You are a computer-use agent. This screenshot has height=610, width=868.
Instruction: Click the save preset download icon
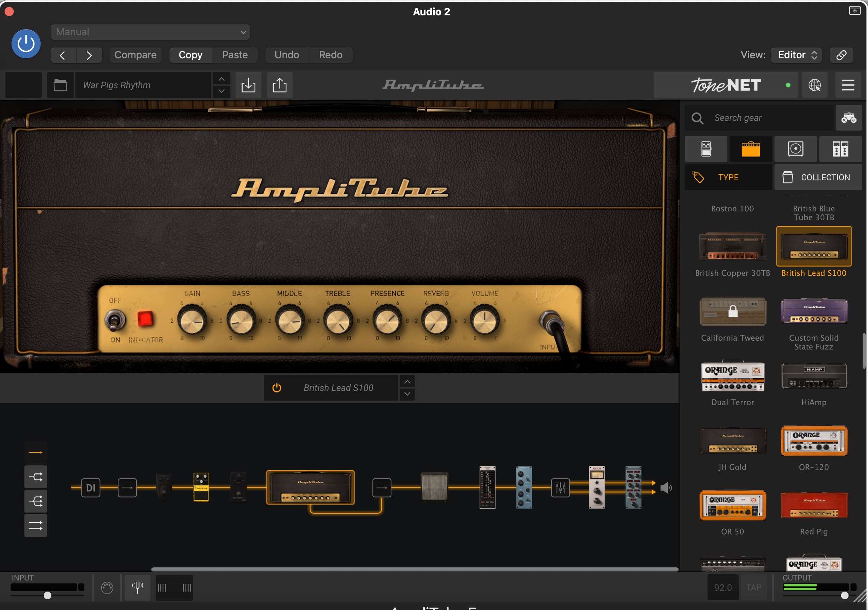[x=248, y=85]
